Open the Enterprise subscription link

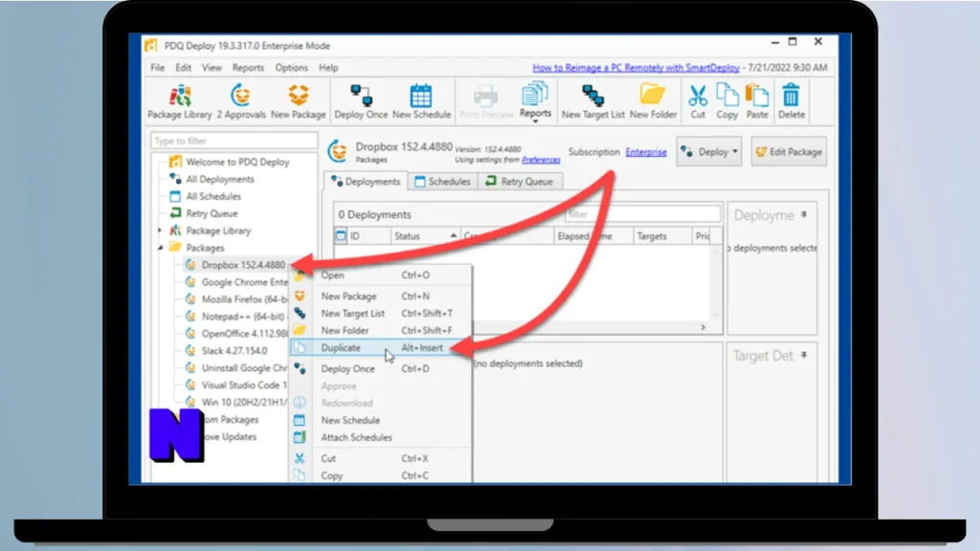tap(646, 152)
